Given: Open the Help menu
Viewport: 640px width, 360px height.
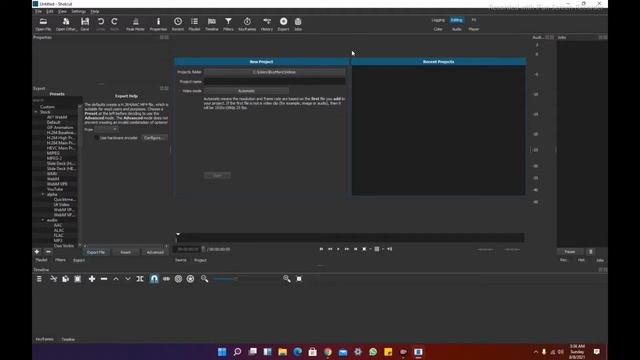Looking at the screenshot, I should point(95,11).
